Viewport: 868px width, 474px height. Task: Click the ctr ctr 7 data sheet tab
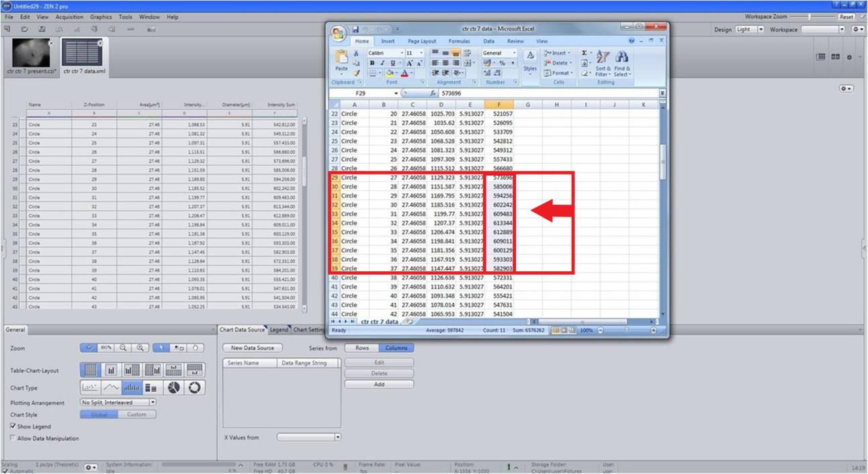[380, 322]
